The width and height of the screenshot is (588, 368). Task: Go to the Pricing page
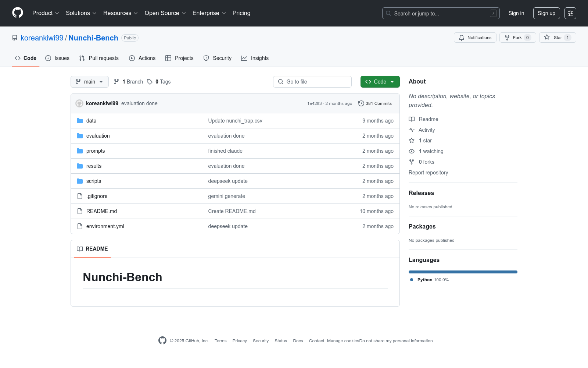coord(241,13)
